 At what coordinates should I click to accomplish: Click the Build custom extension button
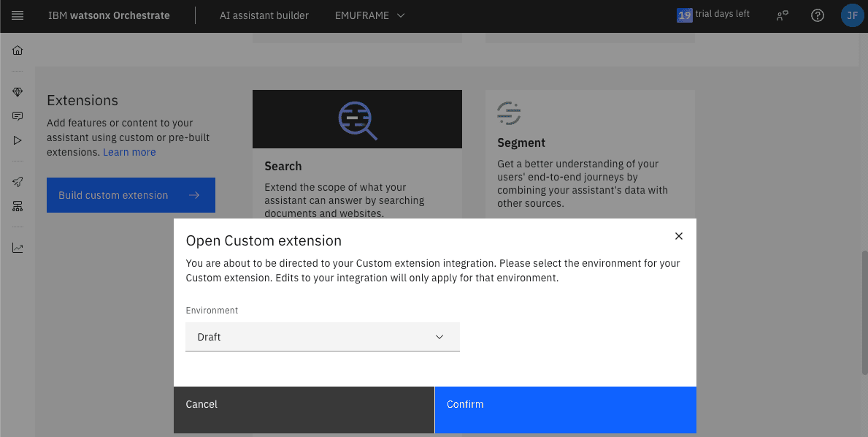tap(131, 195)
